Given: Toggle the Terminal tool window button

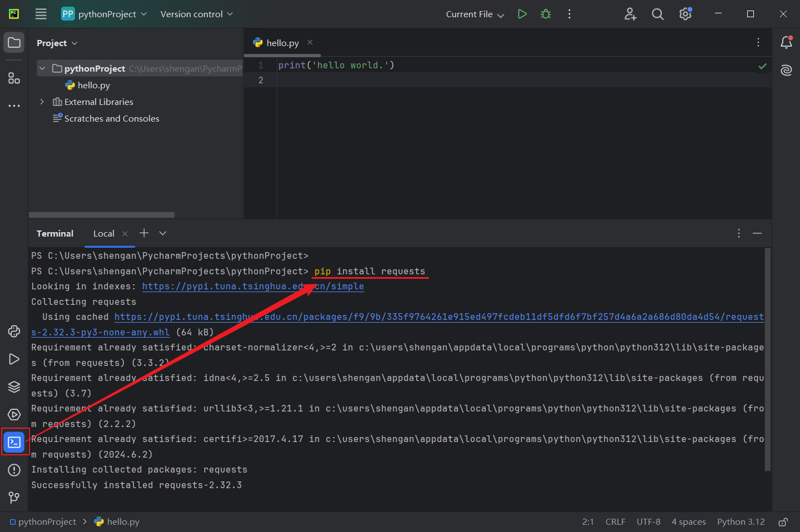Looking at the screenshot, I should coord(14,442).
